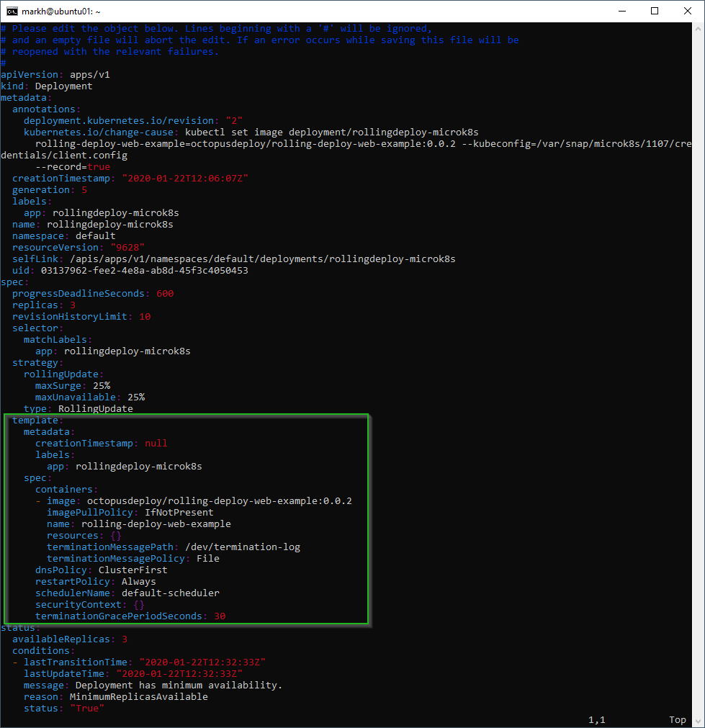Close the markh@ubuntu01 terminal window
The image size is (705, 728).
[x=687, y=11]
